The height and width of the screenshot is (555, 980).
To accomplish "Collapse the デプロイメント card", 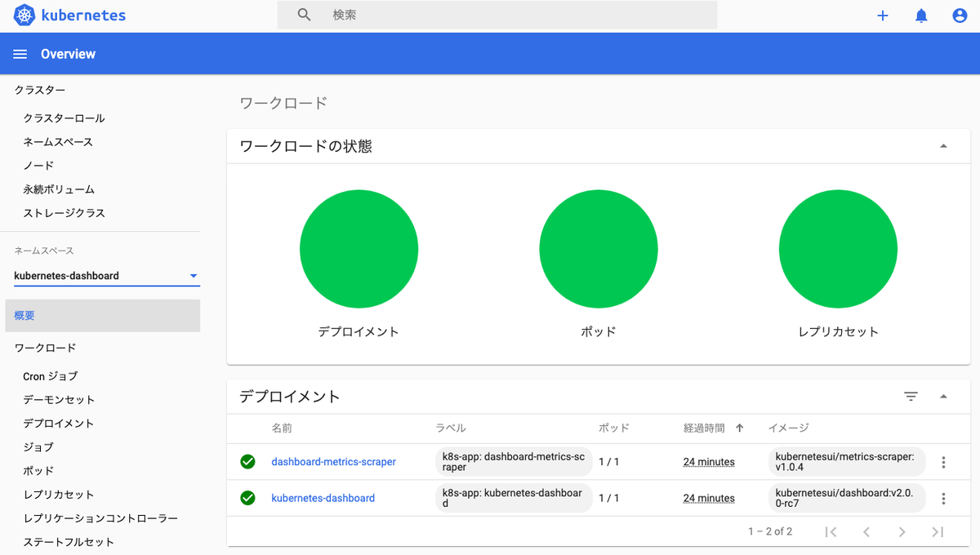I will [x=943, y=397].
